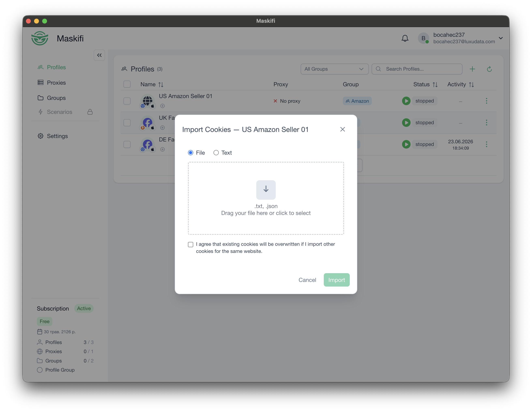The height and width of the screenshot is (412, 532).
Task: Open the All Groups dropdown
Action: (335, 69)
